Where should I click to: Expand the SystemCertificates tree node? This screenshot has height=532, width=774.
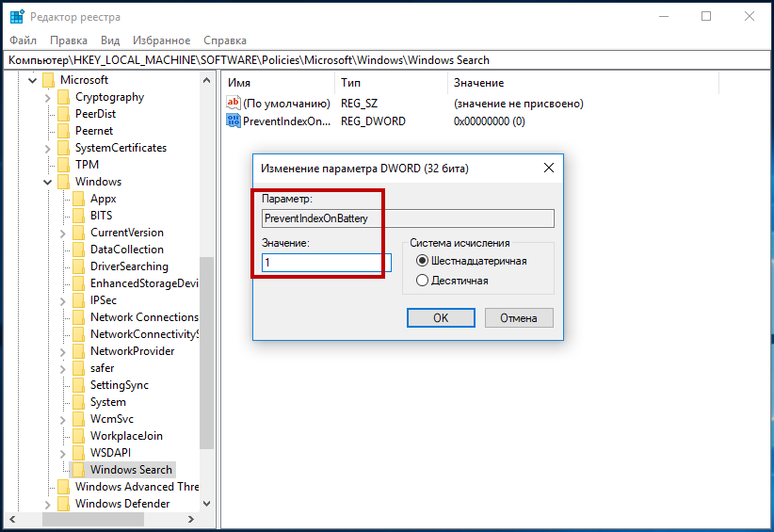click(x=48, y=148)
